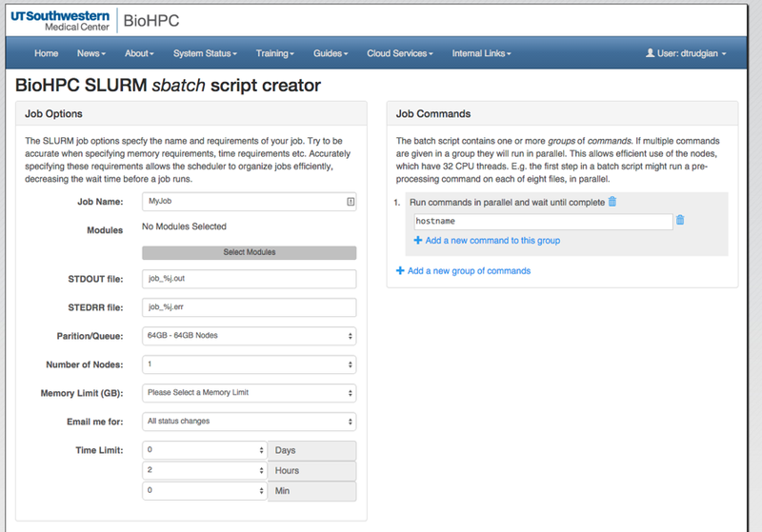Open the Guides menu
Viewport: 762px width, 532px height.
click(x=331, y=53)
